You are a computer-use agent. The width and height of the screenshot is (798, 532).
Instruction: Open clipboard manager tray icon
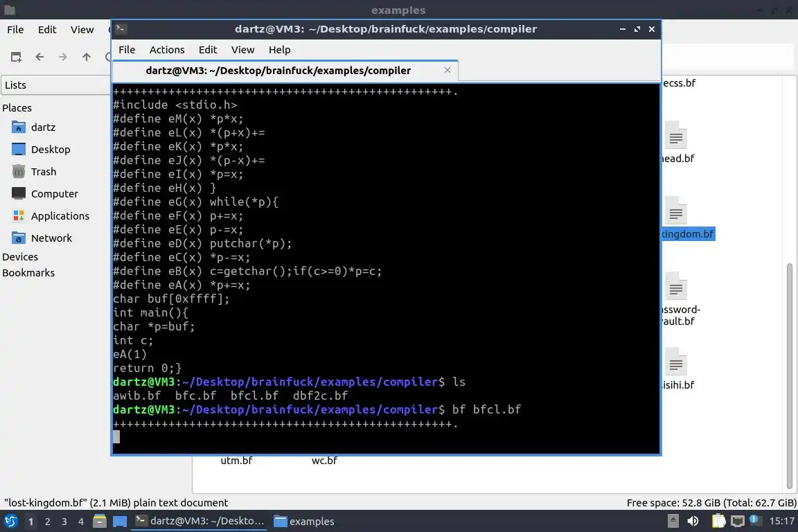point(718,522)
